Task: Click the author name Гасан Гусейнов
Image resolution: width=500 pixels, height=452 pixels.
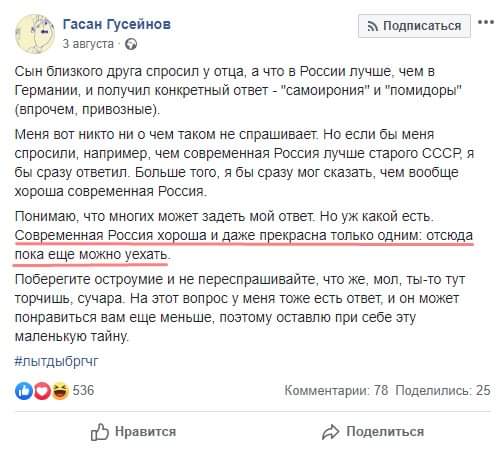Action: 117,24
